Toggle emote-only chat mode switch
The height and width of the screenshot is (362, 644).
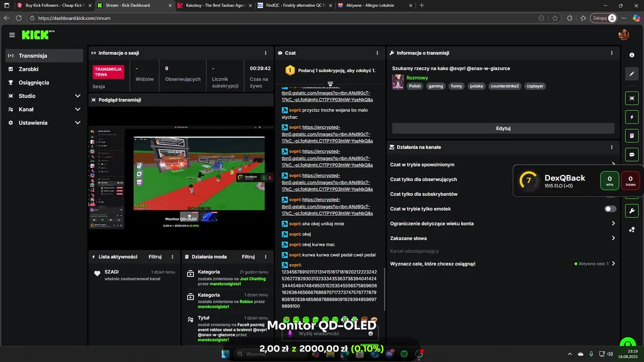(x=610, y=209)
